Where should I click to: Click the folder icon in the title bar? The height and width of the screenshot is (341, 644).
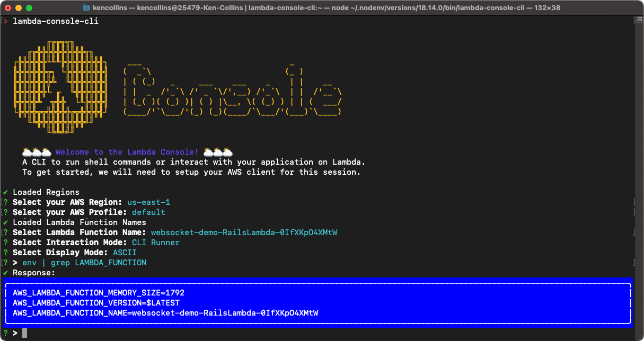(87, 8)
